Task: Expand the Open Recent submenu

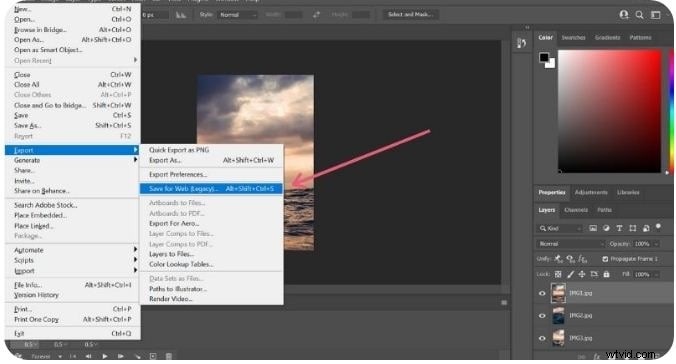Action: coord(72,61)
